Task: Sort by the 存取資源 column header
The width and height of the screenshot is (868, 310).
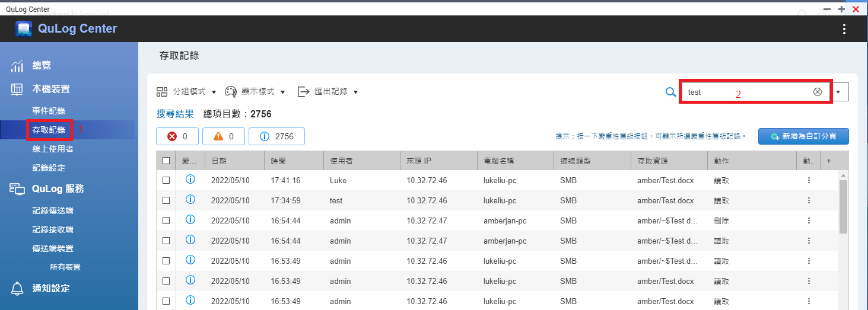Action: [669, 161]
